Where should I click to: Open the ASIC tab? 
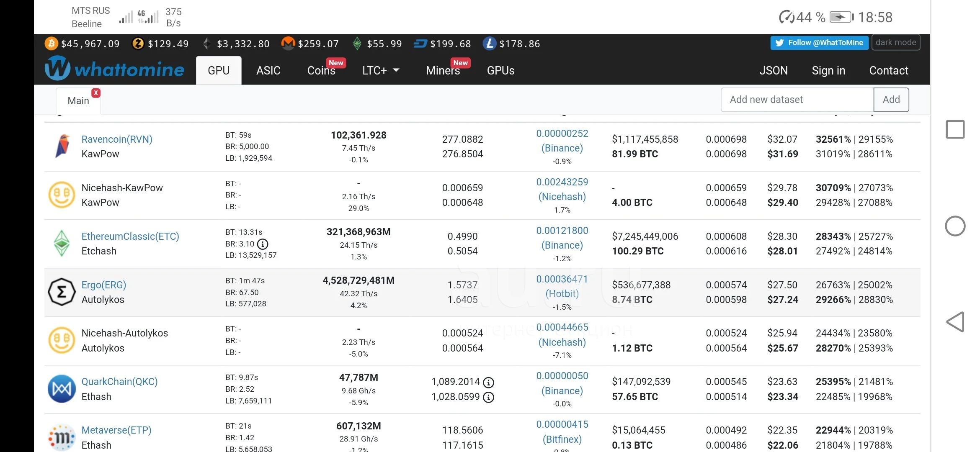268,70
